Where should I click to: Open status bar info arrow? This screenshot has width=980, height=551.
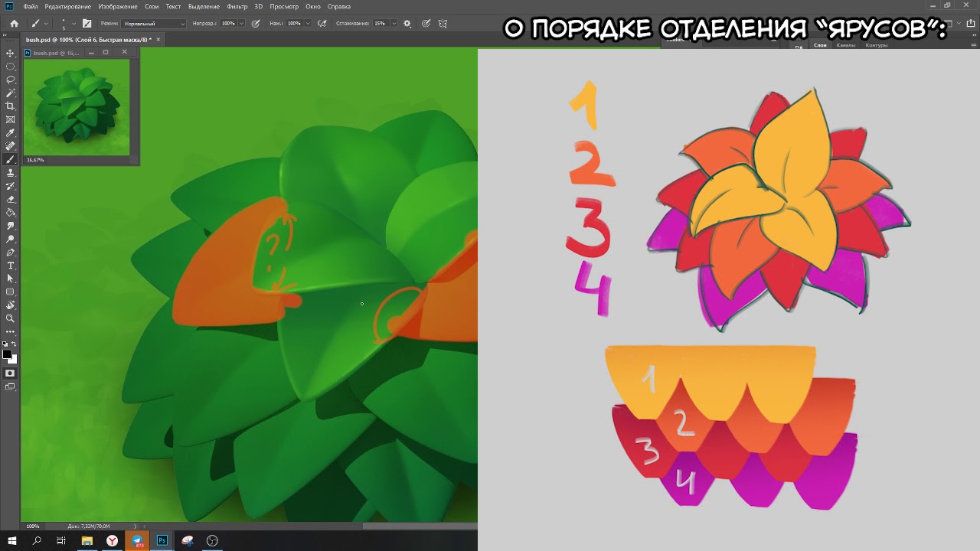pyautogui.click(x=136, y=527)
